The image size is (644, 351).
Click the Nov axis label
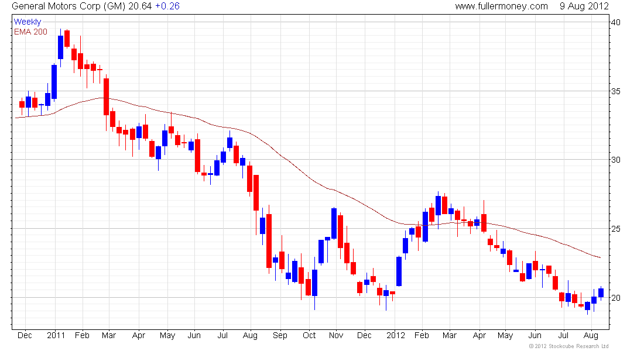click(336, 335)
